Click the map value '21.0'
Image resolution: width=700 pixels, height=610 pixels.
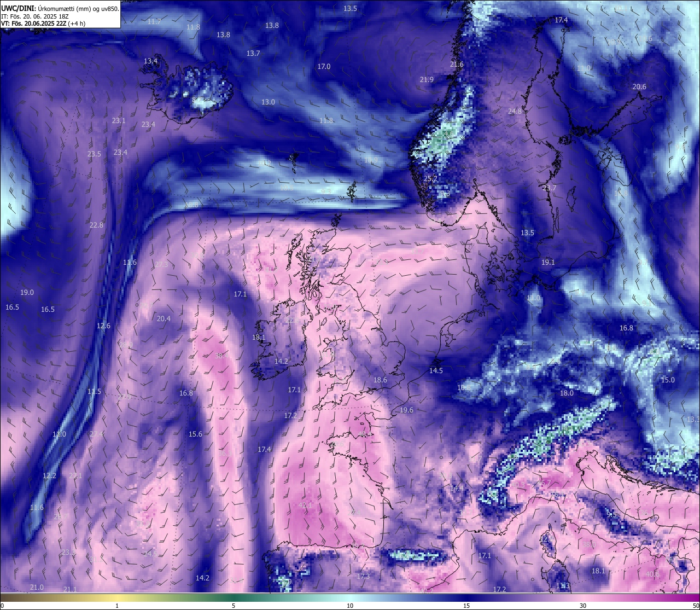37,588
